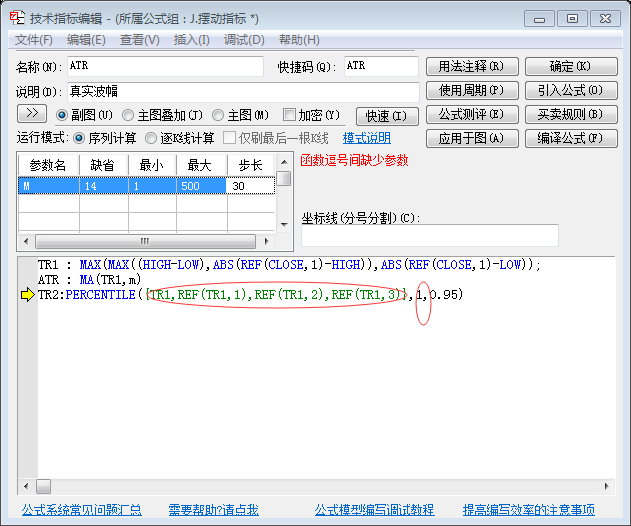Click the yellow current-line arrow marker

(x=28, y=295)
